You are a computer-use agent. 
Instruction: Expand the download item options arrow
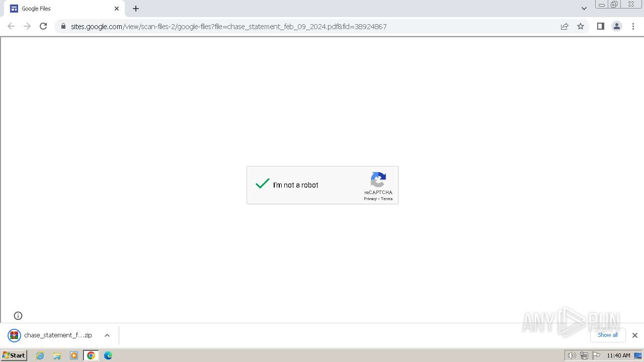point(107,335)
